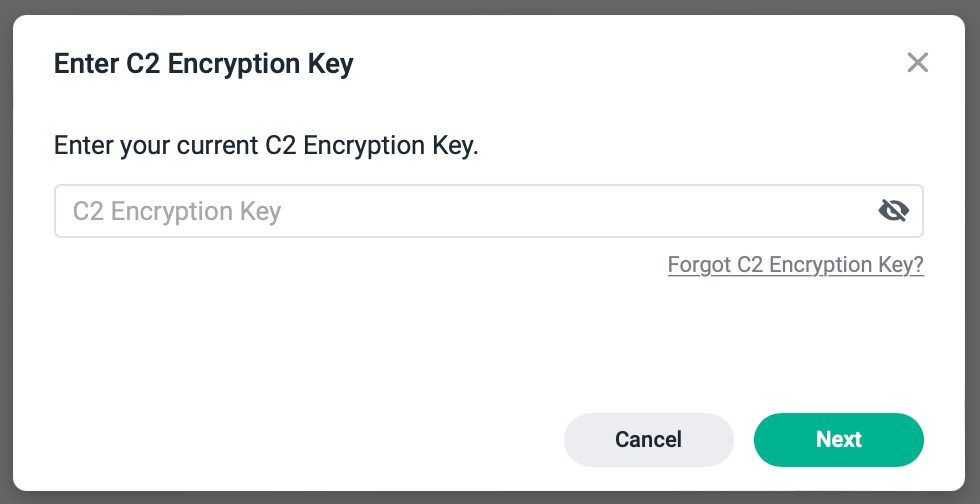This screenshot has width=980, height=504.
Task: Show the encryption key using the eye icon
Action: click(x=894, y=211)
